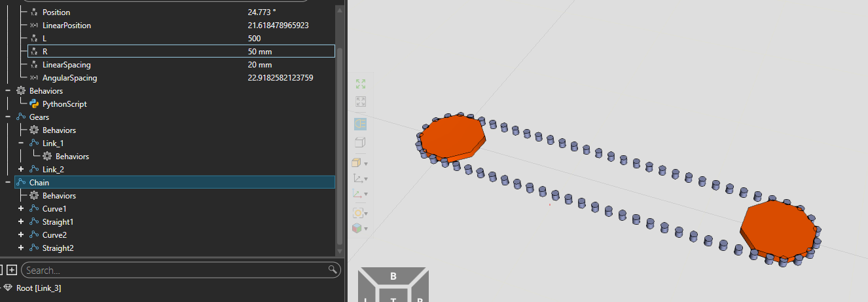Expand the Link_2 node
868x302 pixels.
click(21, 170)
